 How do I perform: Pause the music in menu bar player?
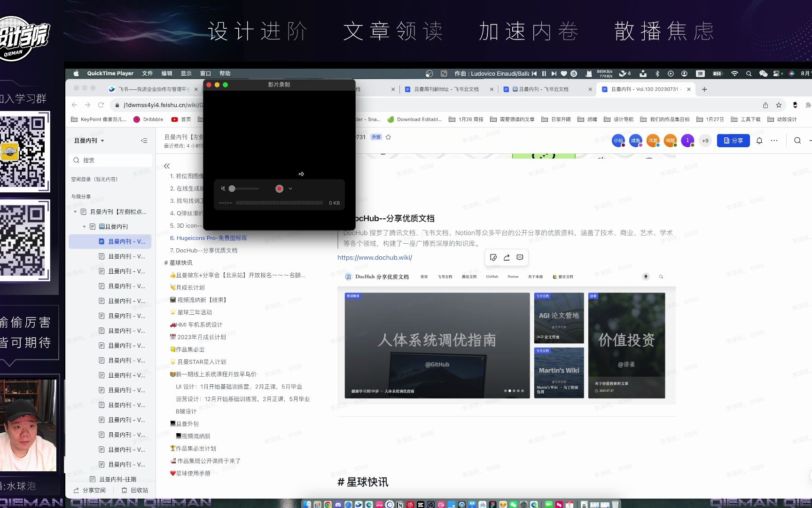[x=544, y=73]
